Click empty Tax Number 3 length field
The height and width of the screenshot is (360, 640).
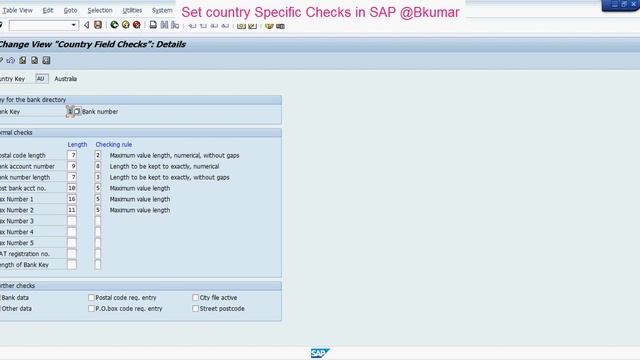click(x=72, y=221)
